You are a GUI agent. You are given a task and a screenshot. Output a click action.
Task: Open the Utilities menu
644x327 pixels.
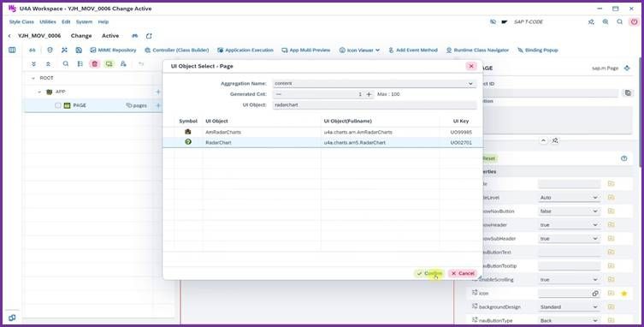(48, 21)
